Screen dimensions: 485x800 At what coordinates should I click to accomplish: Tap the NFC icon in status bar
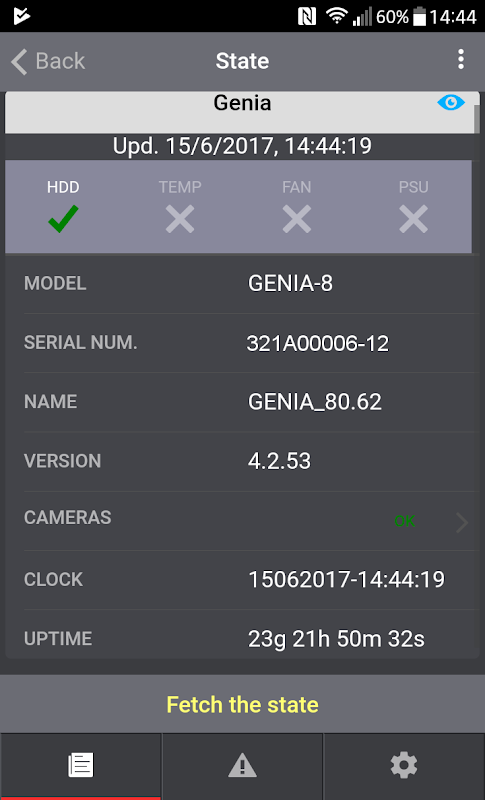pyautogui.click(x=307, y=17)
